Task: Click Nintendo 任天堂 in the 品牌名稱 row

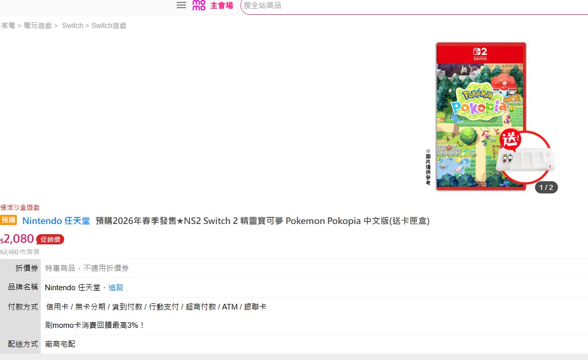Action: tap(72, 288)
